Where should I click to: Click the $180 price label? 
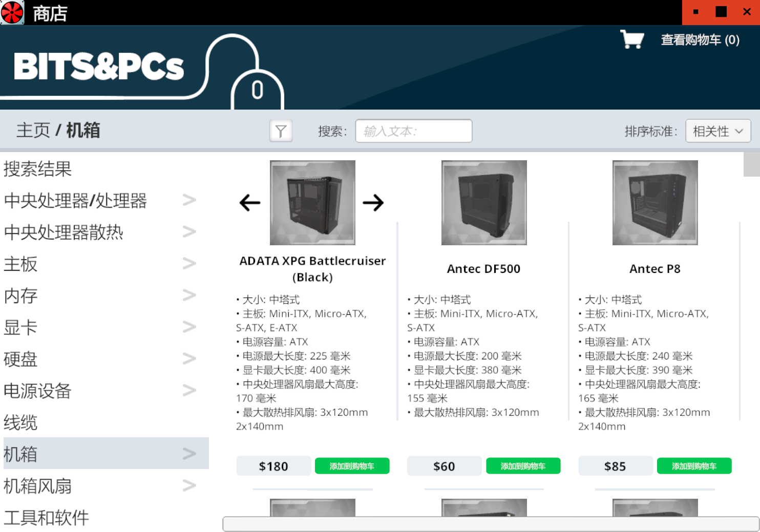[x=273, y=466]
